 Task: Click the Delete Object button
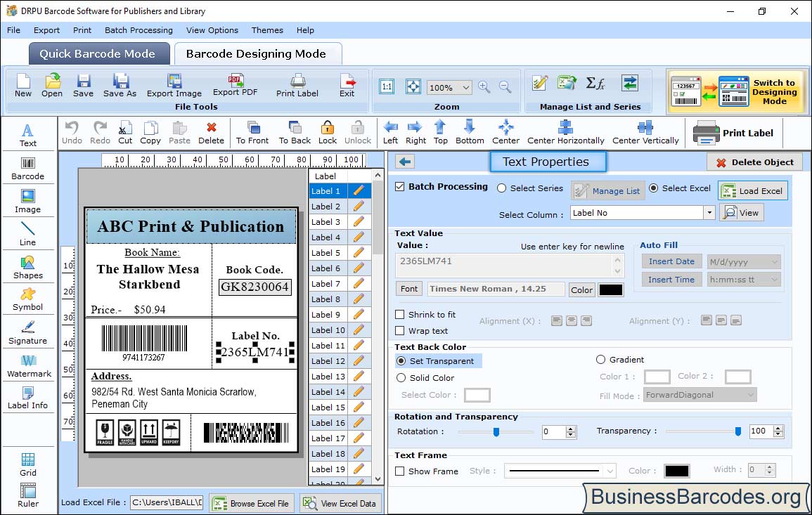[x=754, y=162]
